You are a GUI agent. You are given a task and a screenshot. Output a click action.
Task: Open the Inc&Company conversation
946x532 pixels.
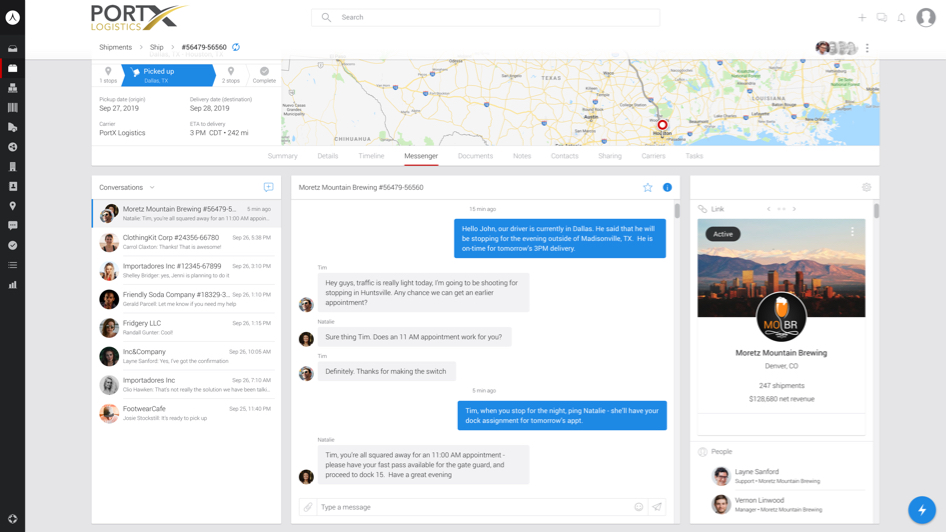[x=186, y=356]
